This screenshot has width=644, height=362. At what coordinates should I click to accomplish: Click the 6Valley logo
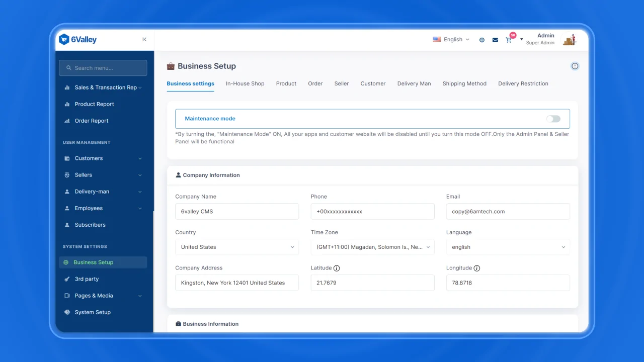pyautogui.click(x=78, y=39)
